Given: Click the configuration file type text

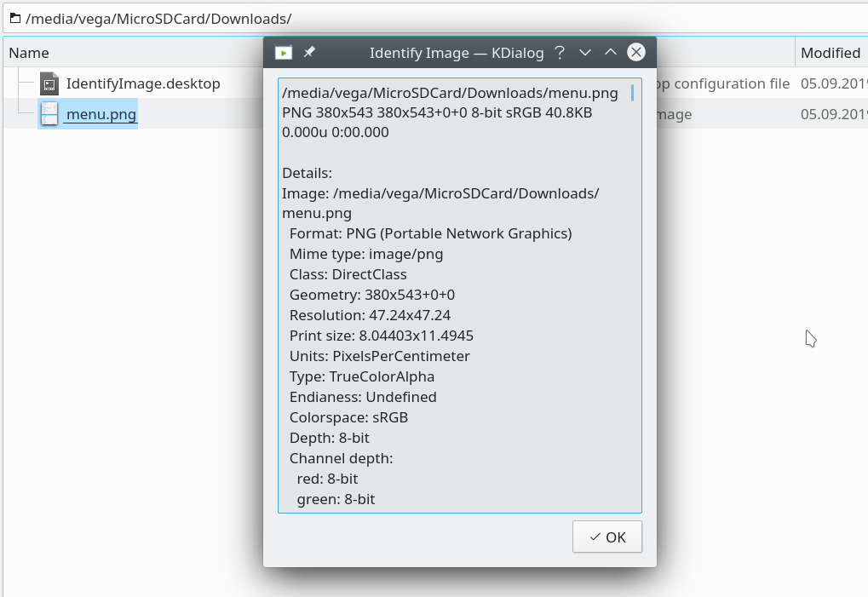Looking at the screenshot, I should (723, 83).
